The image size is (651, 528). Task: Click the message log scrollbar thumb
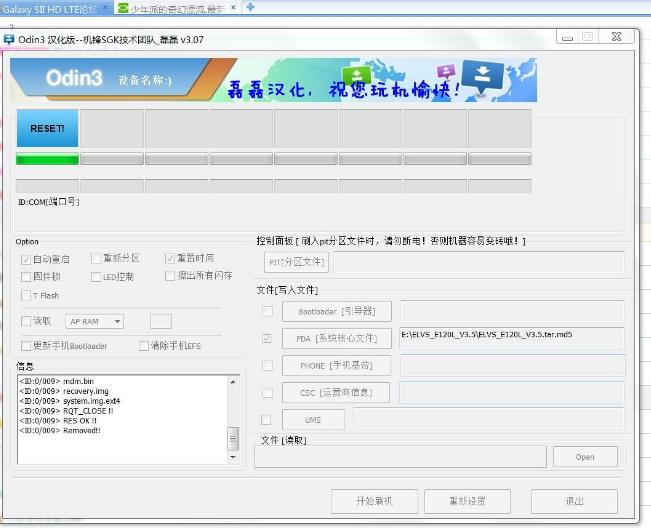tap(233, 439)
